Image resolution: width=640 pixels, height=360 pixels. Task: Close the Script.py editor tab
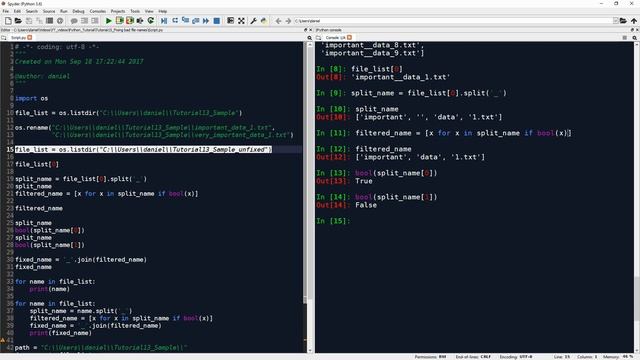pos(30,38)
